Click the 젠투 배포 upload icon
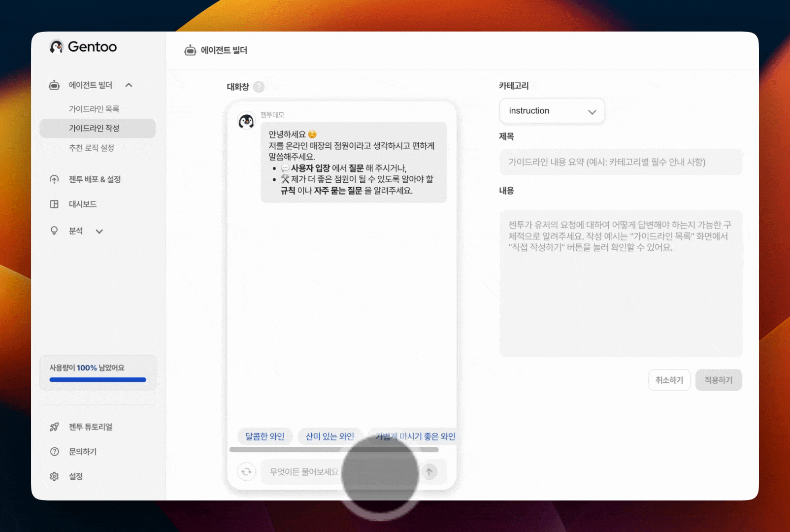790x532 pixels. (x=54, y=179)
